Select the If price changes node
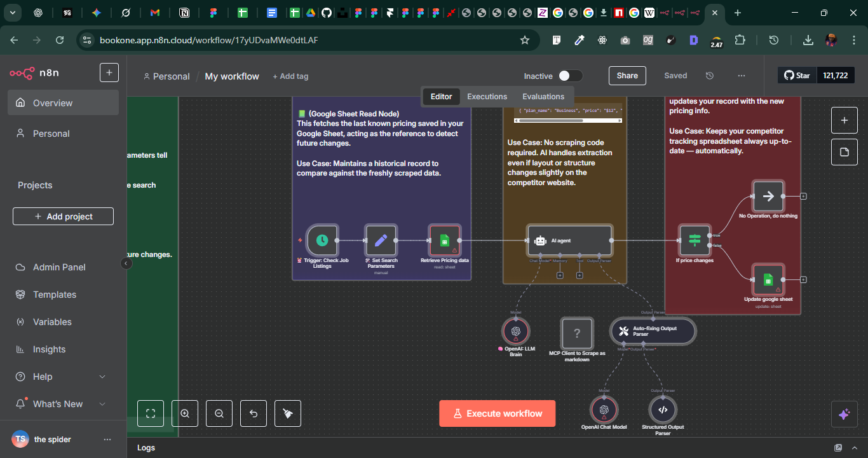868x458 pixels. coord(694,240)
